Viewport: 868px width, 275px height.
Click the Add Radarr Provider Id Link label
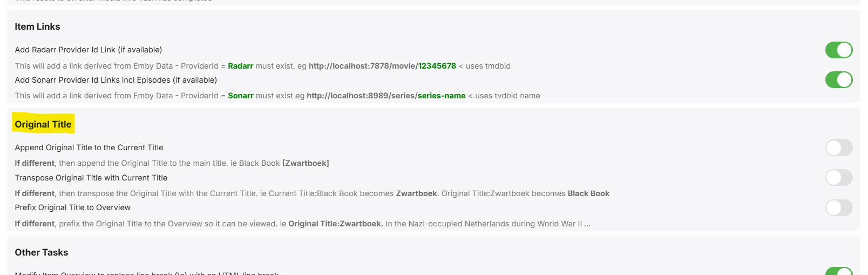coord(89,50)
